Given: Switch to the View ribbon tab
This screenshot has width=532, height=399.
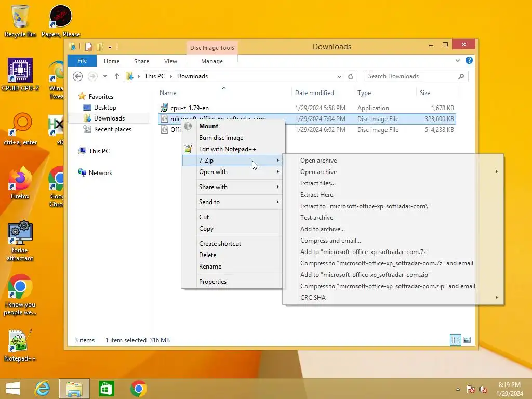Looking at the screenshot, I should tap(170, 61).
